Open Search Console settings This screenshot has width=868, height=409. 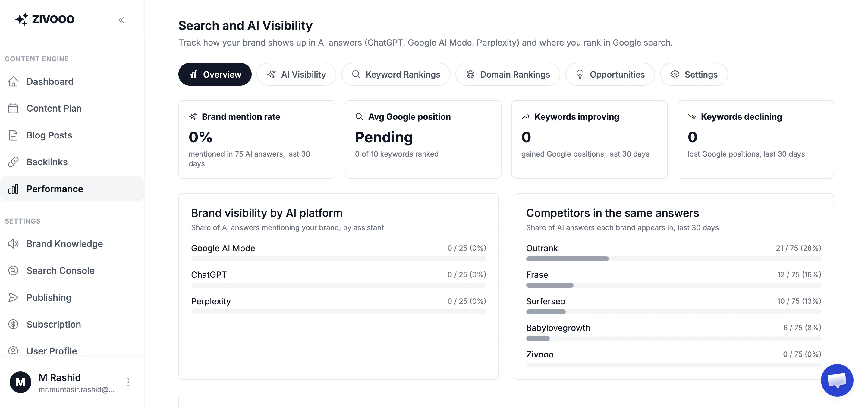pyautogui.click(x=72, y=271)
